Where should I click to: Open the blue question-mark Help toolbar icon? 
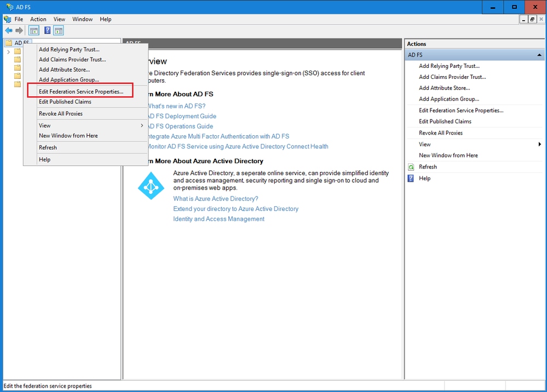[47, 31]
